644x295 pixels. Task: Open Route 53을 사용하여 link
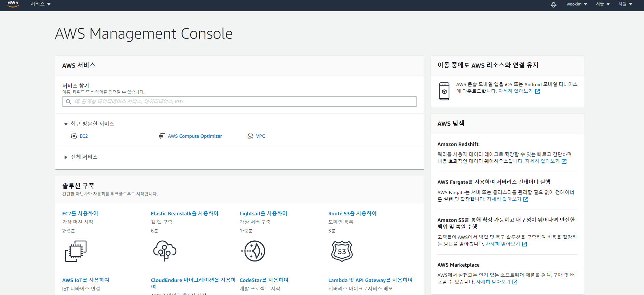(x=352, y=213)
